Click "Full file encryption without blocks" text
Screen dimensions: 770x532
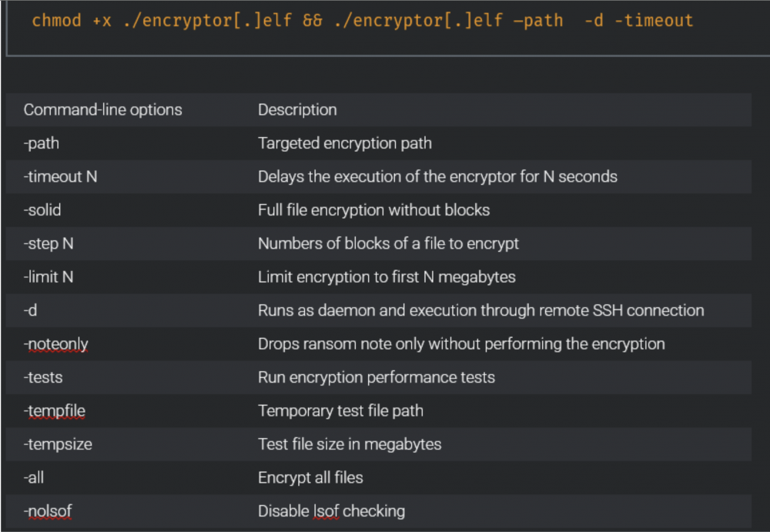(373, 209)
